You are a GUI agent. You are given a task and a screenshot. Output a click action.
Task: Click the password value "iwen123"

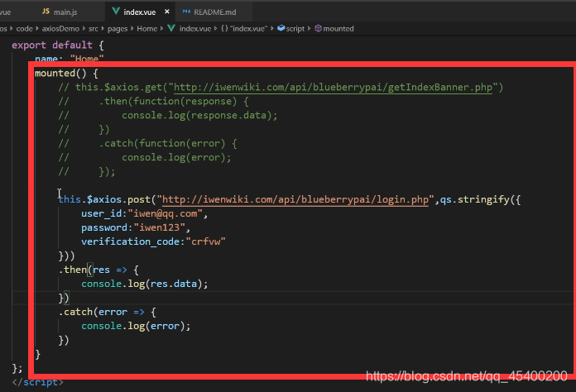click(x=160, y=227)
